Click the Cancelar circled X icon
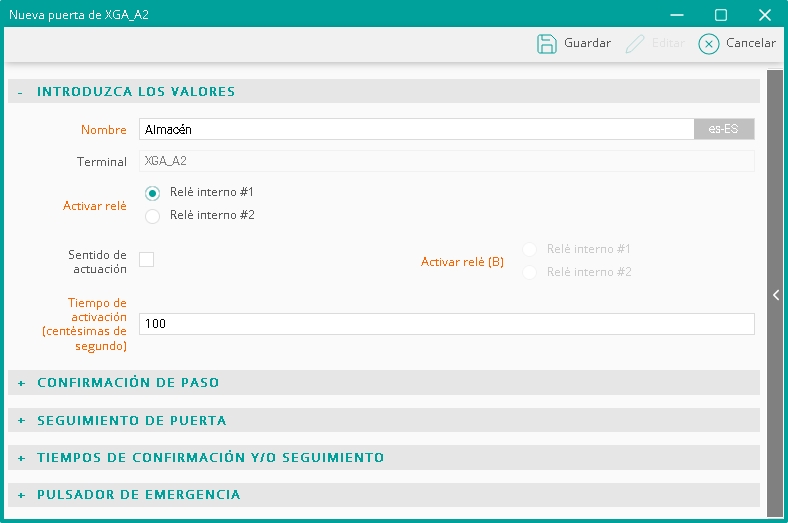Image resolution: width=788 pixels, height=523 pixels. (x=709, y=44)
